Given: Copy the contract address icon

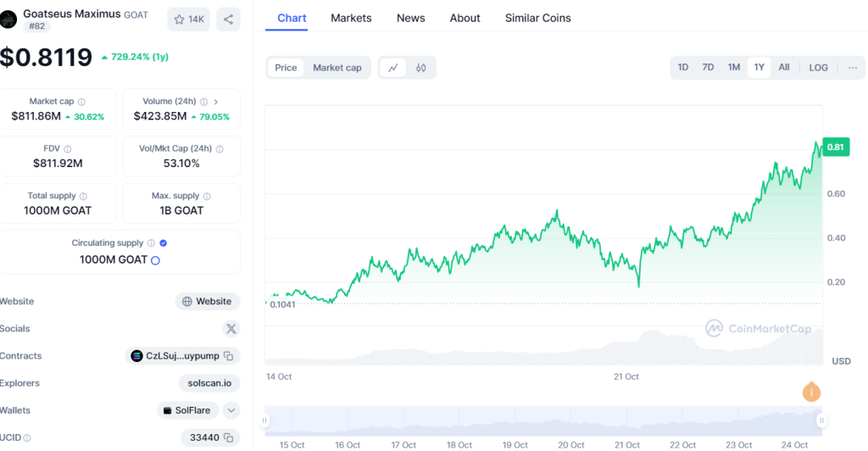Looking at the screenshot, I should tap(228, 356).
